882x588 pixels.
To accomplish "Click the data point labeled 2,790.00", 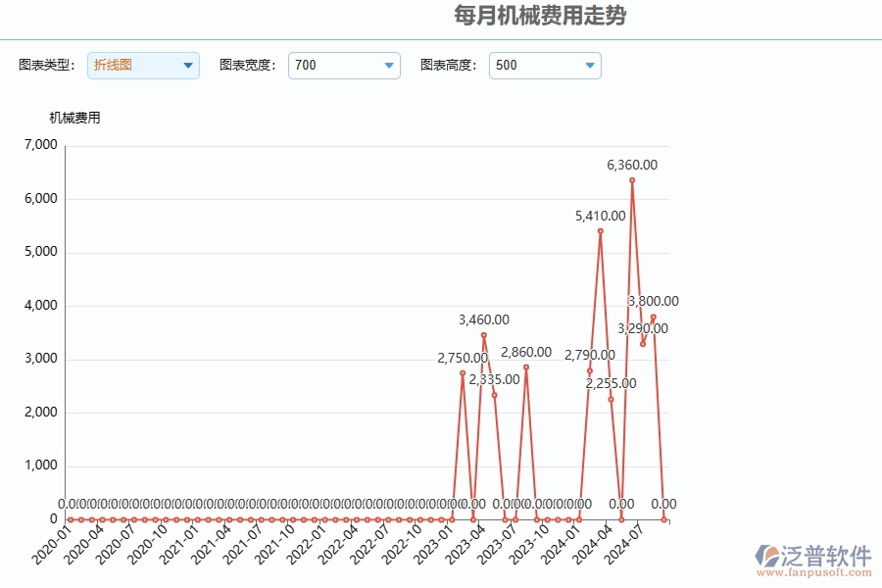I will (x=588, y=369).
